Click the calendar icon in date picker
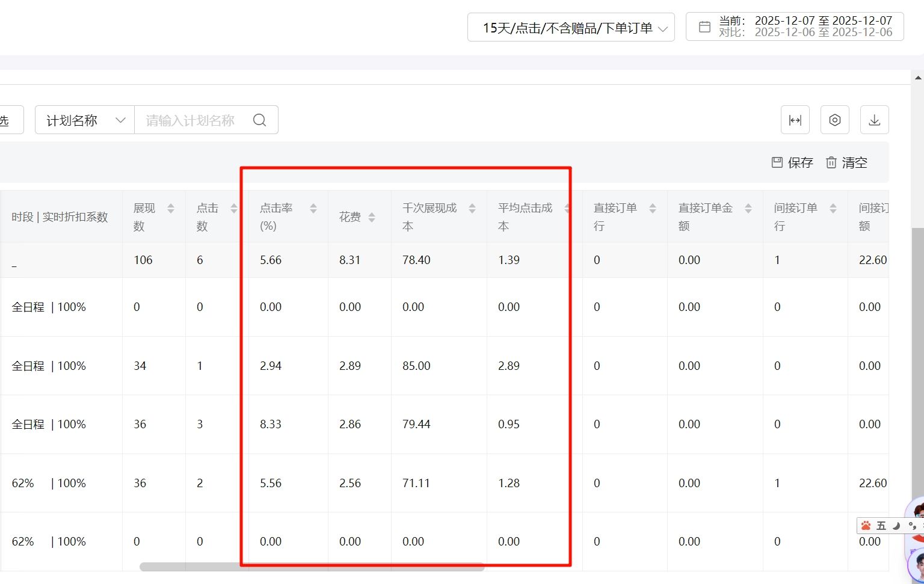 coord(704,27)
